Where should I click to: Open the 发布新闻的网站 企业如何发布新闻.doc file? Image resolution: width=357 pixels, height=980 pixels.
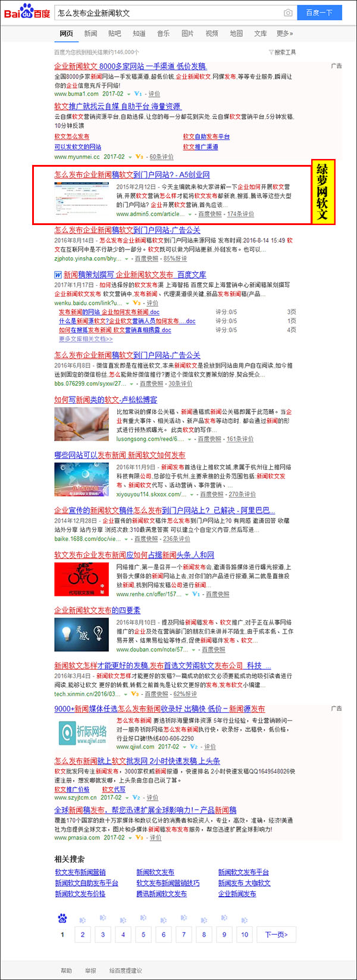tap(109, 312)
